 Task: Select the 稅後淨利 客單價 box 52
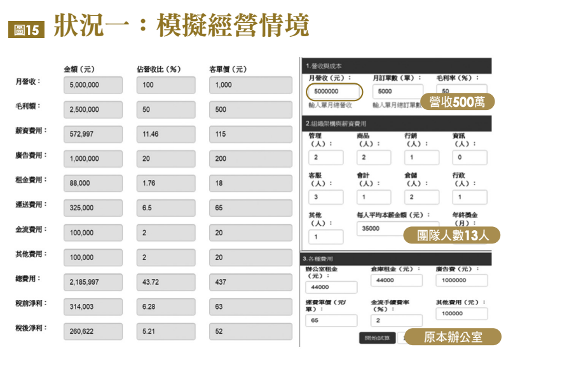(250, 331)
